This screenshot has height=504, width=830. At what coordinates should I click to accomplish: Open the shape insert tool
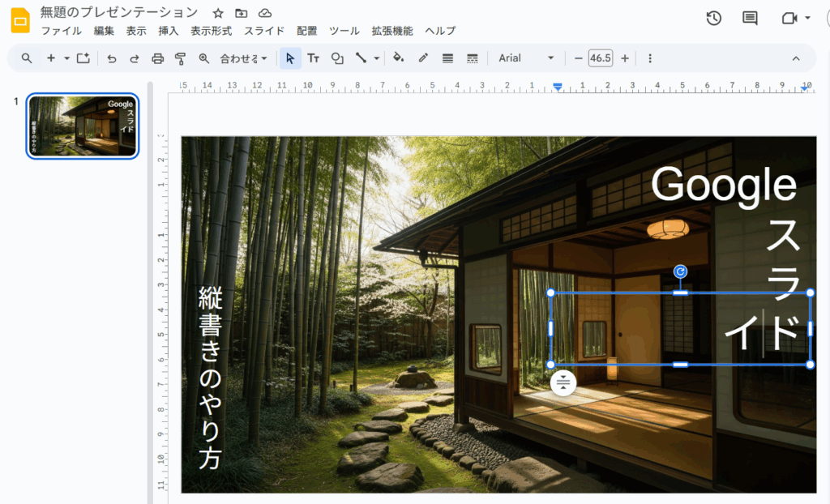click(x=337, y=58)
